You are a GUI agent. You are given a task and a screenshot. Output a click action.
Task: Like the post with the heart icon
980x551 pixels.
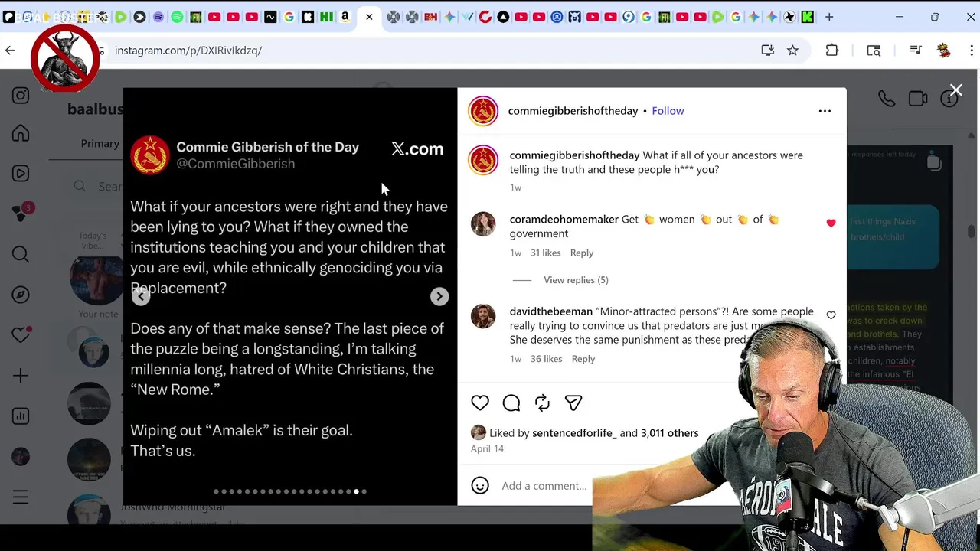(480, 403)
